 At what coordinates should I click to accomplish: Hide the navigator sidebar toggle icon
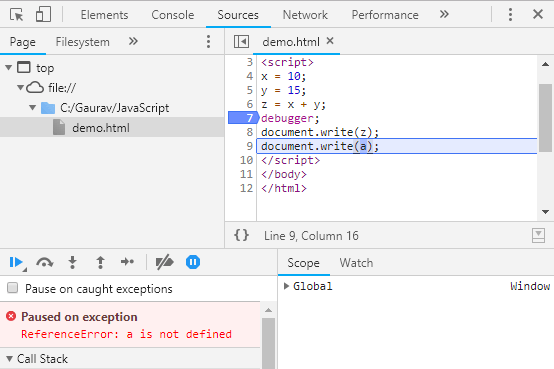[x=241, y=42]
